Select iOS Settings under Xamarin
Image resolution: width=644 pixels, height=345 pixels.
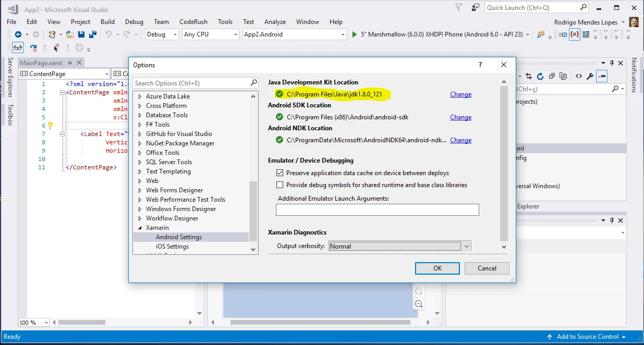pos(172,247)
